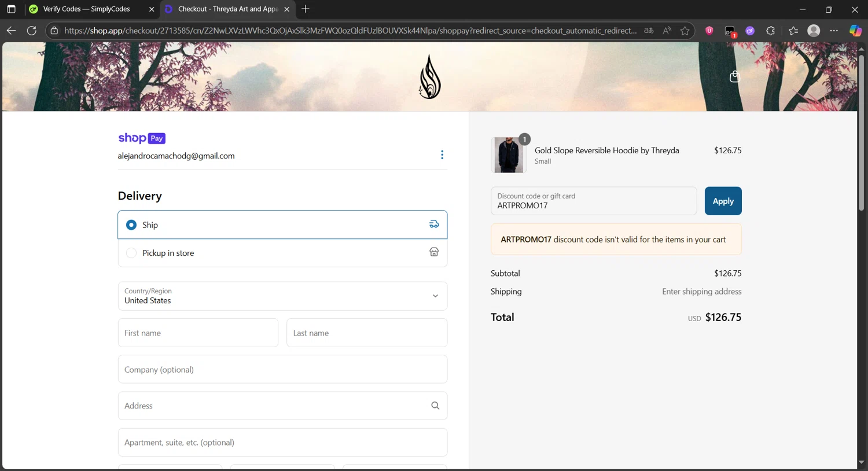Open extension with red badge count

(730, 31)
